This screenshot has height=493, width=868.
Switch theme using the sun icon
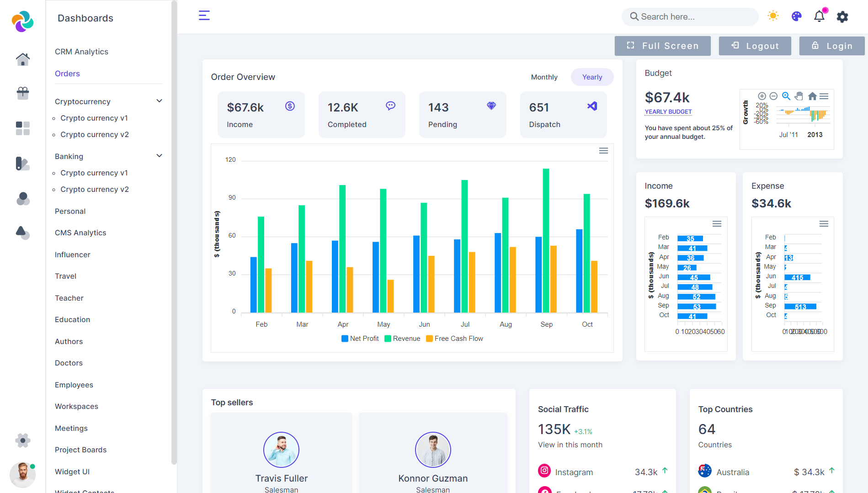click(773, 16)
